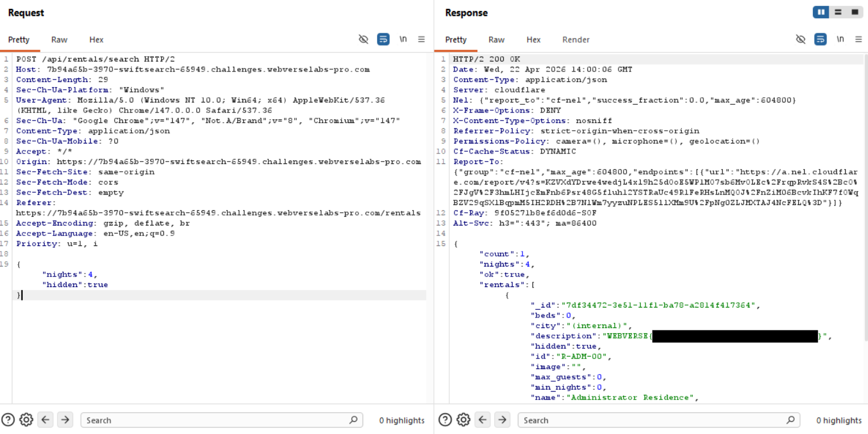This screenshot has height=434, width=868.
Task: Open the Response pane hamburger options menu
Action: click(x=859, y=39)
